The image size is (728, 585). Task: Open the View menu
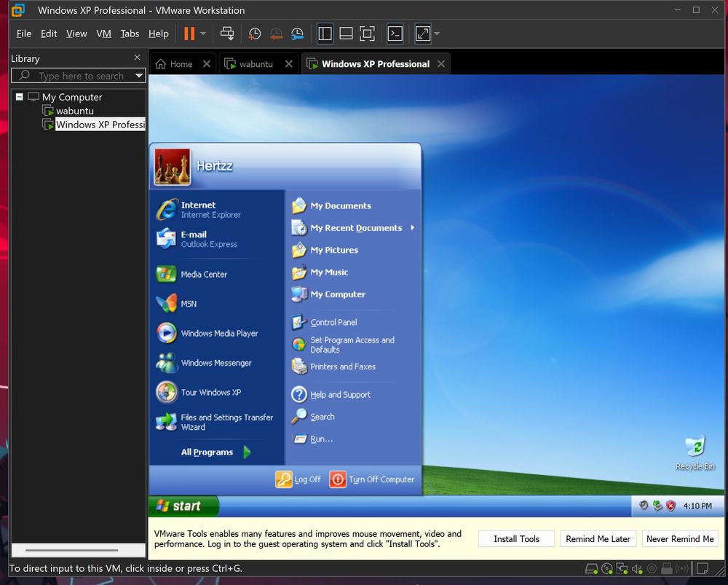click(x=76, y=34)
